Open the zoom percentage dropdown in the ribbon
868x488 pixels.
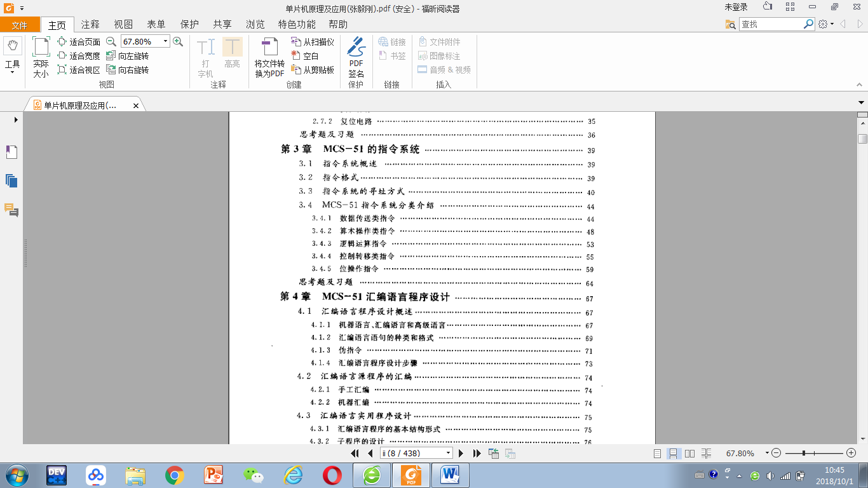click(x=166, y=41)
